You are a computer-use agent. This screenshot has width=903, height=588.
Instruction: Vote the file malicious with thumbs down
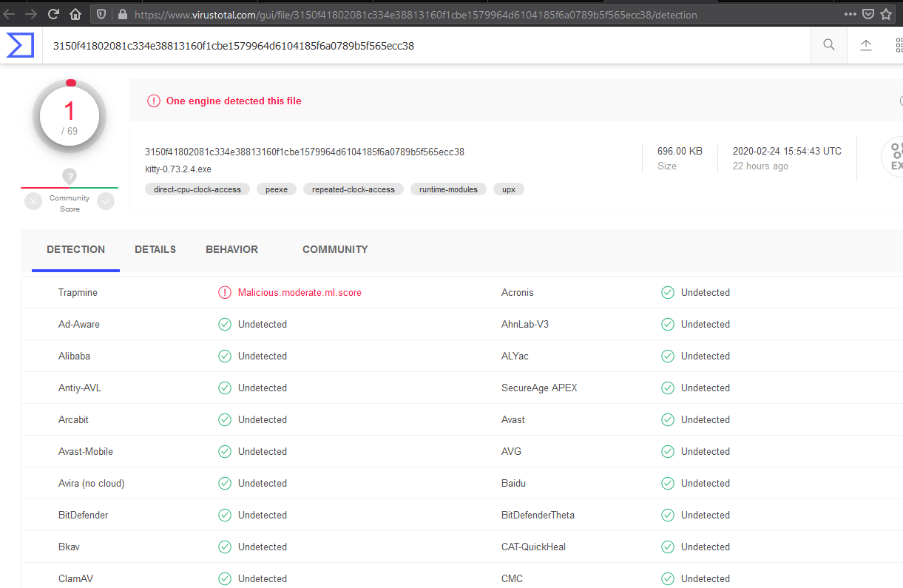coord(33,200)
